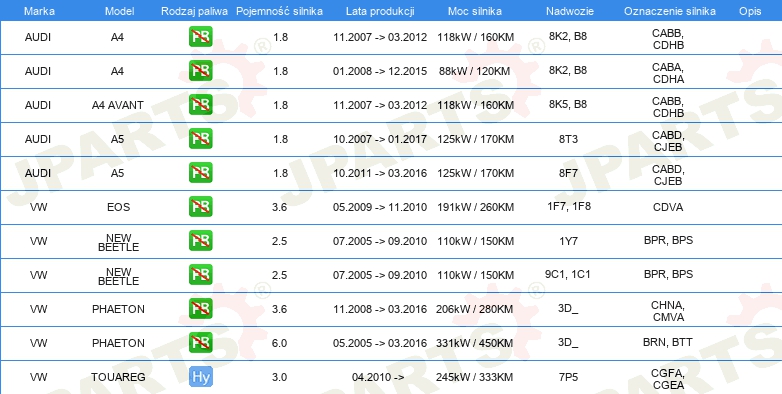
Task: Click the fuel icon for New Beetle 1Y7
Action: point(200,241)
